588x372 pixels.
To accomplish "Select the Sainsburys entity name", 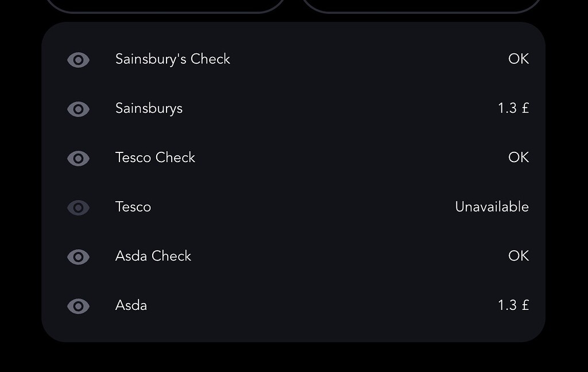I will tap(149, 109).
